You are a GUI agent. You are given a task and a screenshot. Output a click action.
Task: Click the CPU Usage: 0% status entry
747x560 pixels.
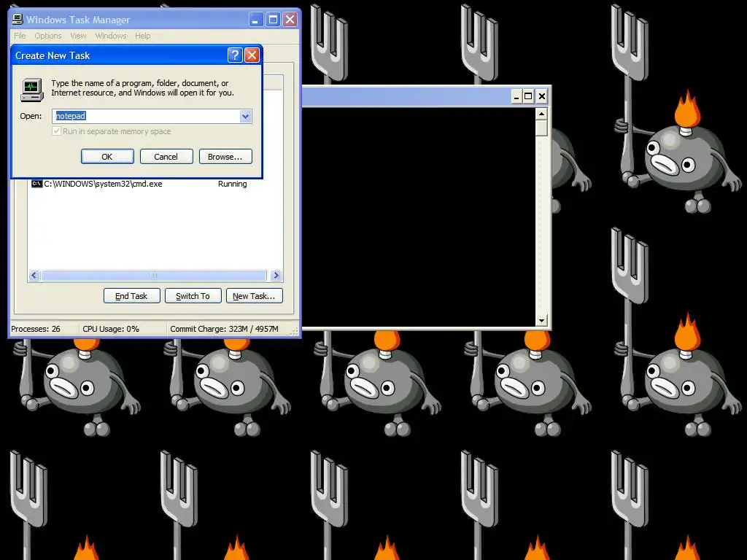tap(111, 329)
